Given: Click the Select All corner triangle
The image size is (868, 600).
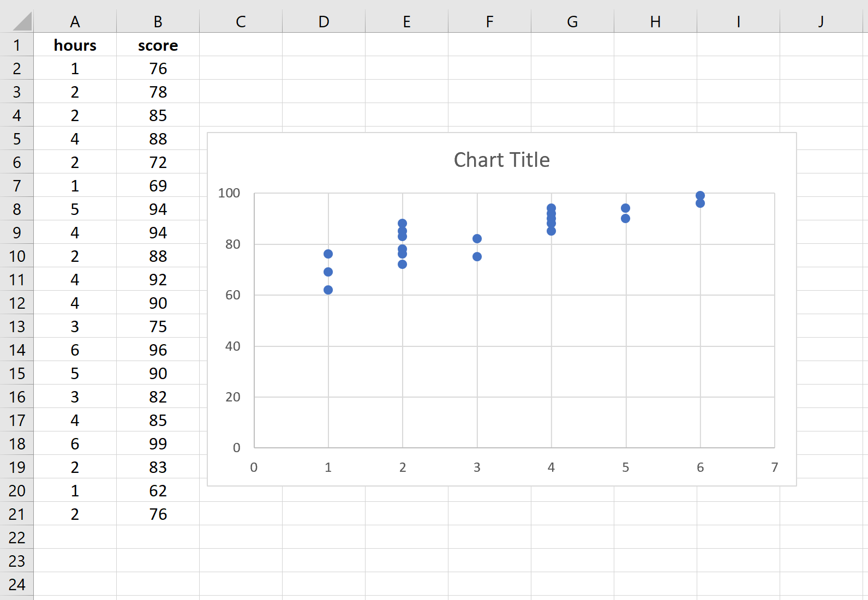Looking at the screenshot, I should coord(22,22).
